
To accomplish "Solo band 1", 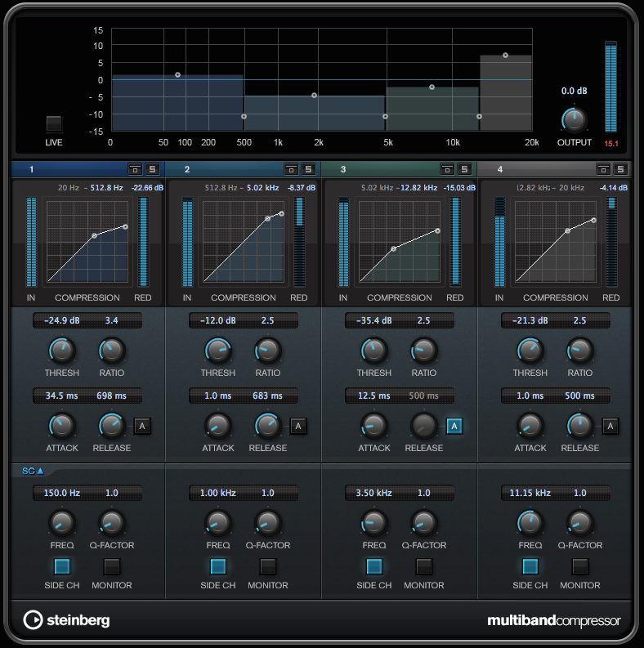I will tap(153, 169).
